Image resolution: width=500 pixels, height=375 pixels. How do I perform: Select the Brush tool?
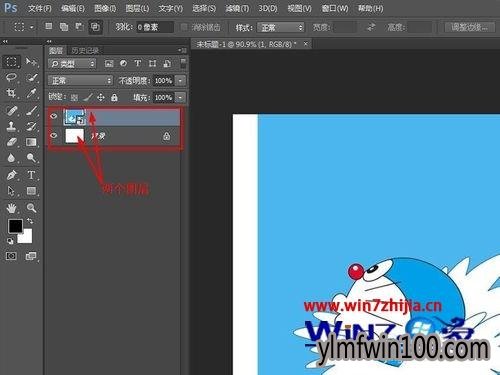tap(31, 110)
